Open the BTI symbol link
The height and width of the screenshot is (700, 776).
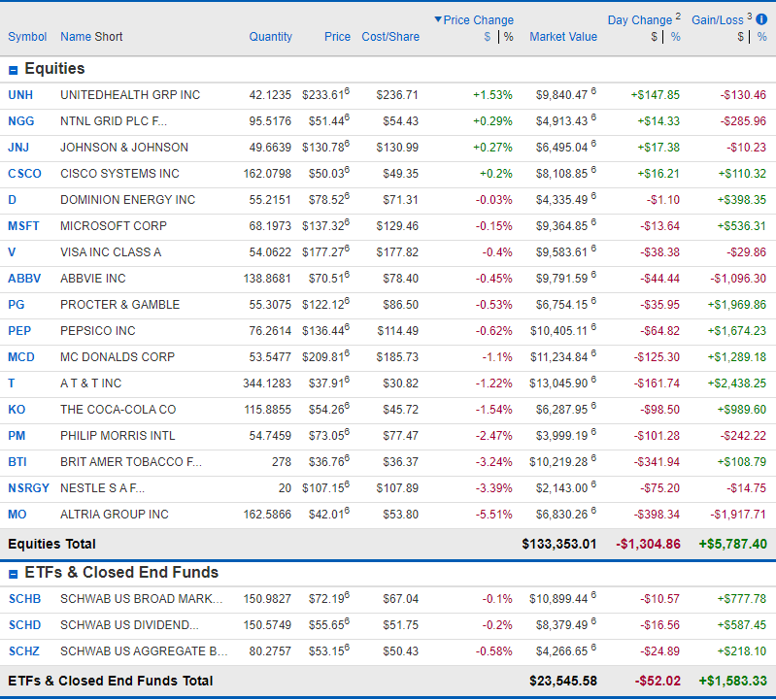17,462
